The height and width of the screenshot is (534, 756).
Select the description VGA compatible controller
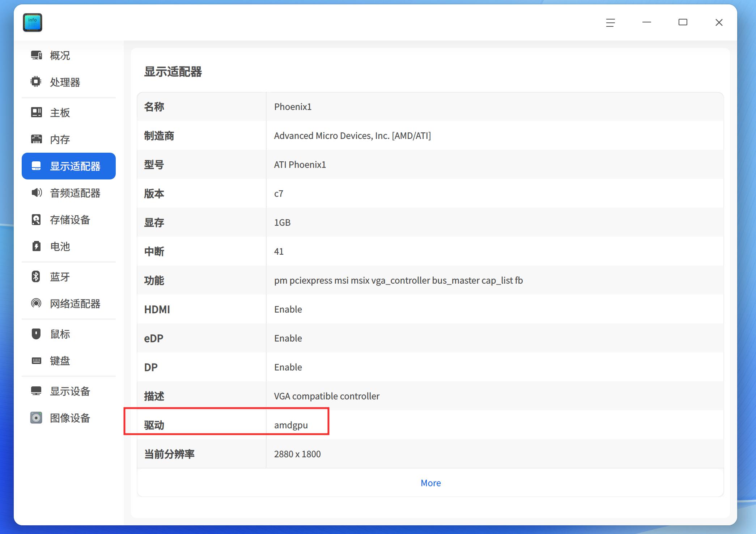[327, 396]
